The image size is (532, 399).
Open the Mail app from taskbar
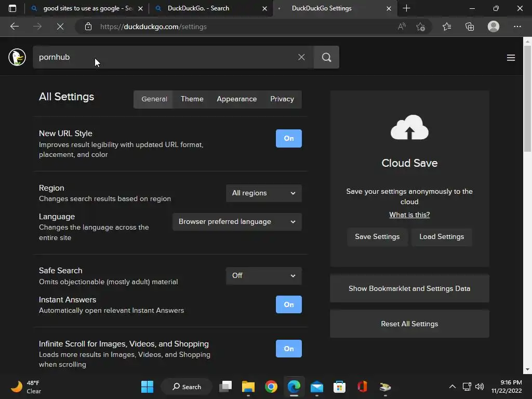pos(317,387)
